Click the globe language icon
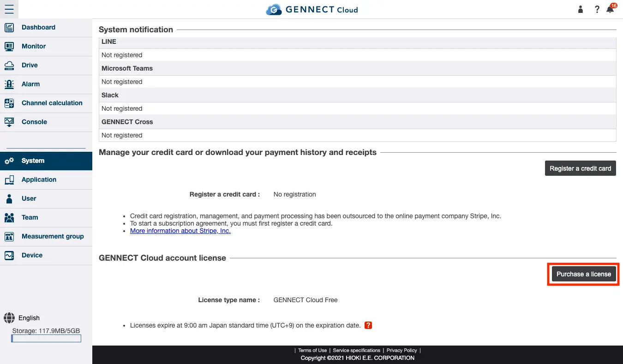The height and width of the screenshot is (364, 623). [x=9, y=318]
